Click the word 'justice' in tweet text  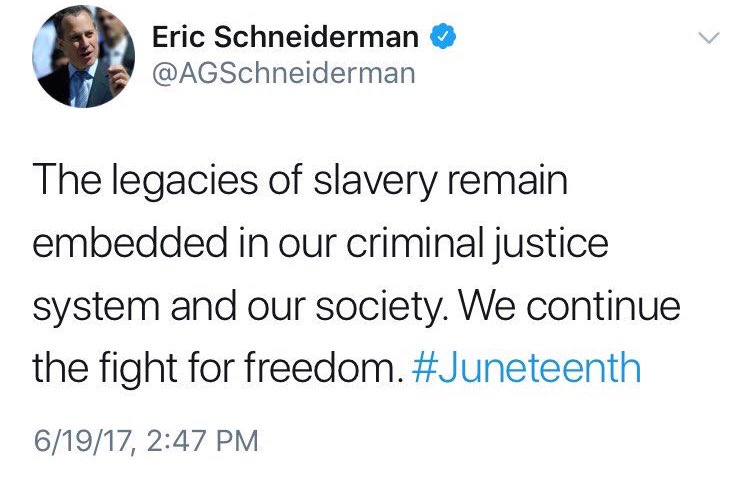[551, 244]
